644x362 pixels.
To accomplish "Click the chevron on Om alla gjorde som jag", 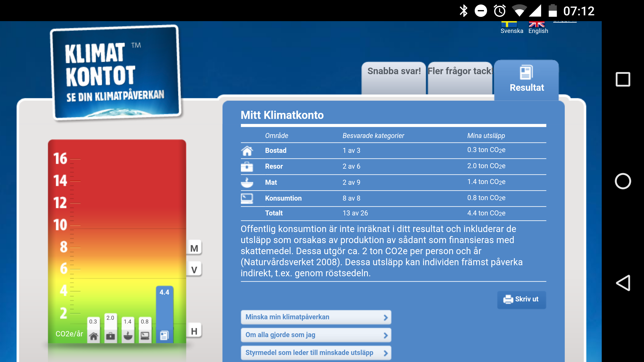I will click(x=386, y=335).
